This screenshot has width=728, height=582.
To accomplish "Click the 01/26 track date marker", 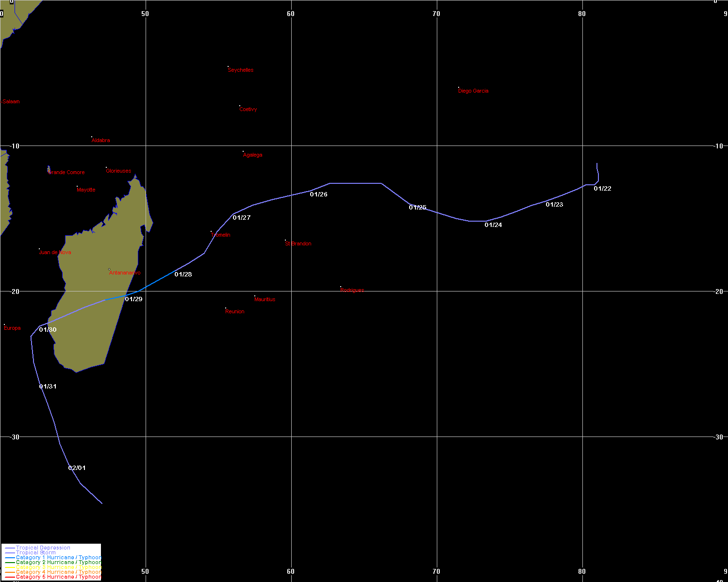I will click(318, 194).
